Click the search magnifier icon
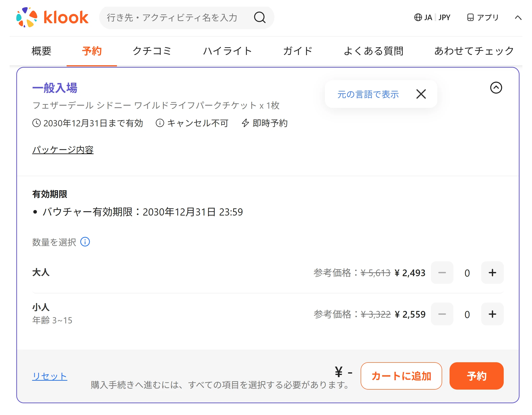This screenshot has height=415, width=532. click(260, 18)
